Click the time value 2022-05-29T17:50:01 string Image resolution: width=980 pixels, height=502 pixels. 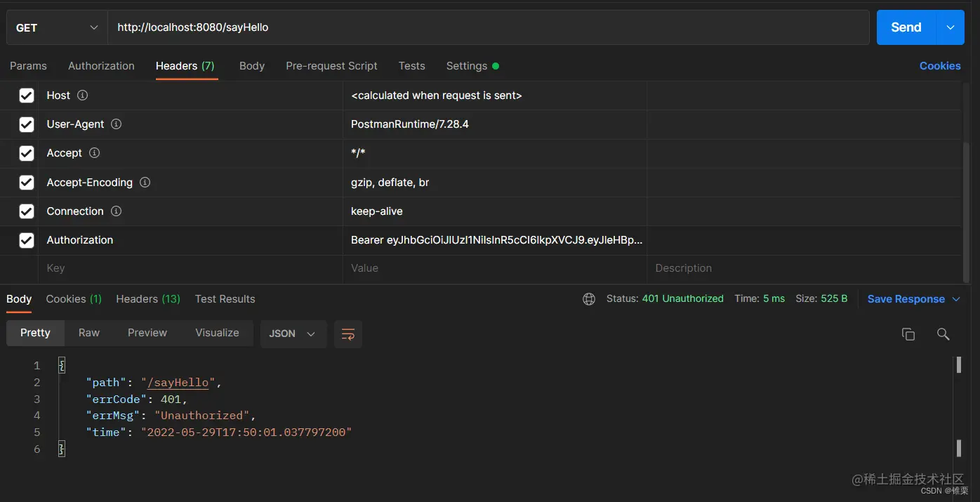pos(246,432)
